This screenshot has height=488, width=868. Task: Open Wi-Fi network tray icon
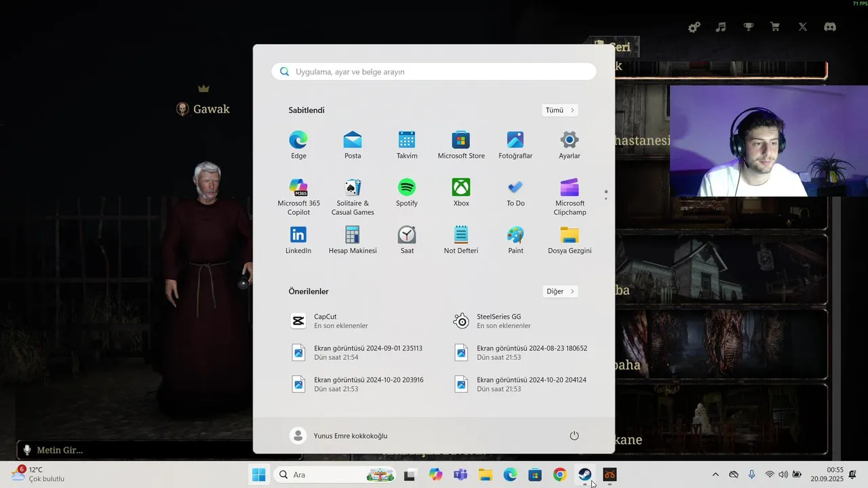770,474
